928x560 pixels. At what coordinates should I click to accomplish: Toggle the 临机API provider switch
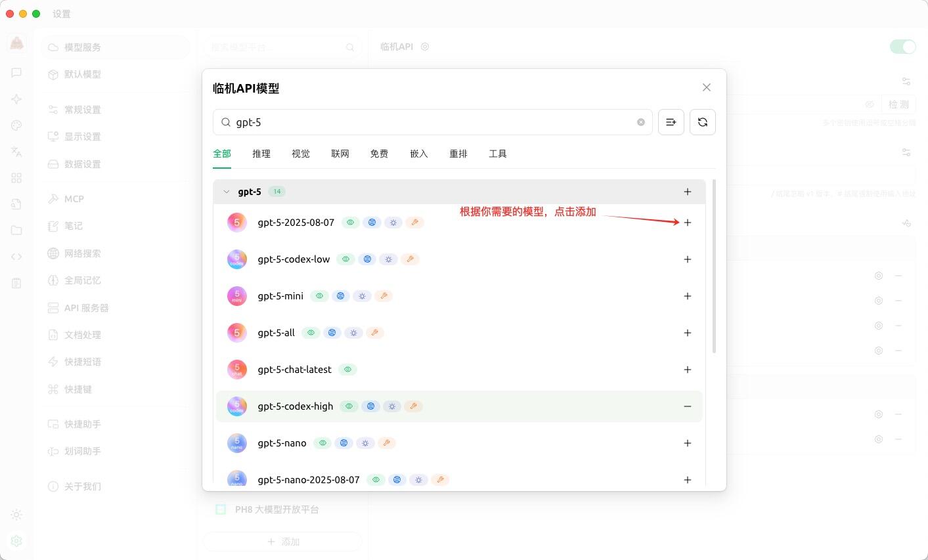902,47
